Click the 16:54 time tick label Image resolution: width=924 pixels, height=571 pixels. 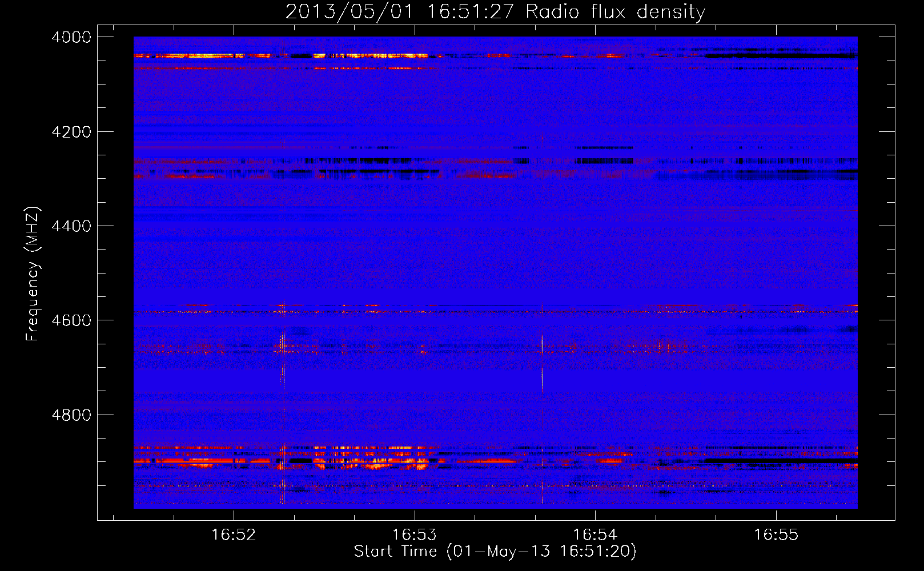coord(596,535)
